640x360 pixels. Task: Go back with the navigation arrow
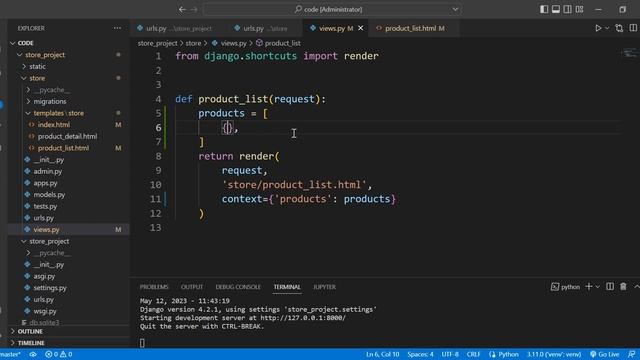(182, 9)
